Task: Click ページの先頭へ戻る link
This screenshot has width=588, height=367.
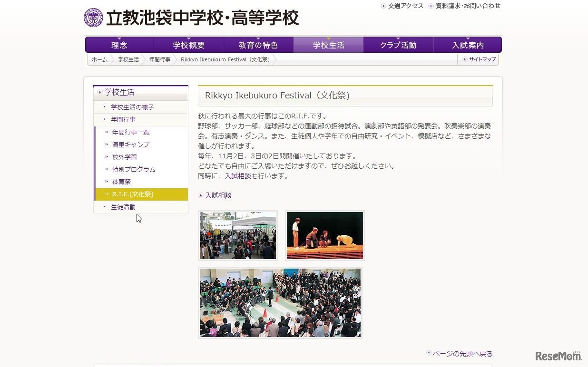Action: click(x=462, y=354)
